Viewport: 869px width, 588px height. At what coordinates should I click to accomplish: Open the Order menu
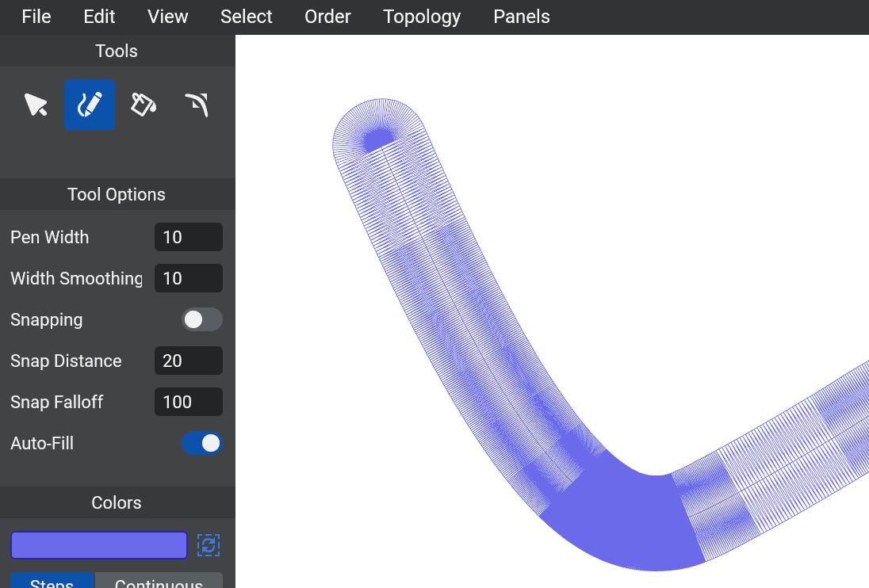[327, 17]
